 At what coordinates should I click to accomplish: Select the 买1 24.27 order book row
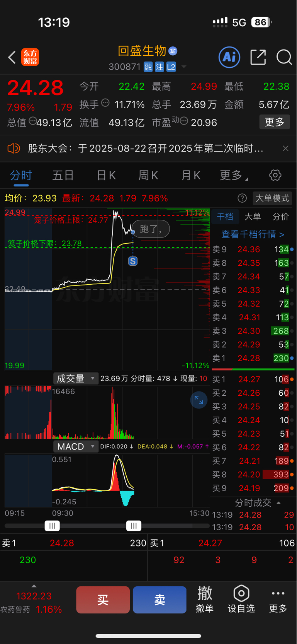click(253, 379)
